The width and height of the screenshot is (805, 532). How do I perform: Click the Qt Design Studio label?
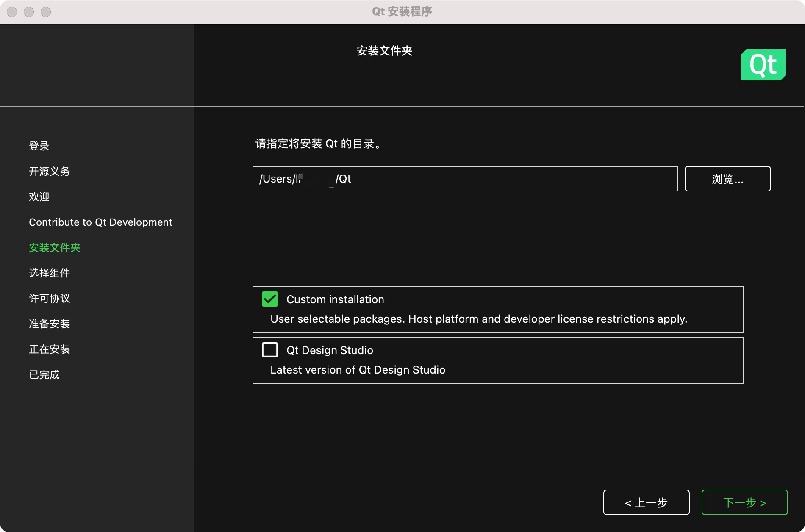click(330, 350)
